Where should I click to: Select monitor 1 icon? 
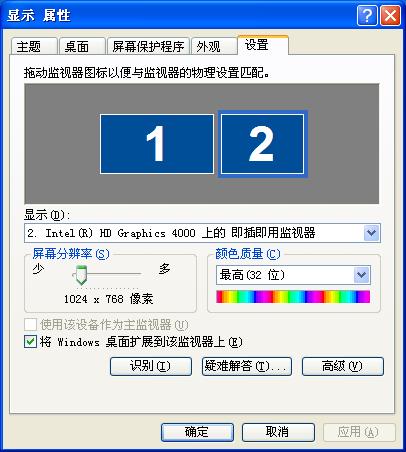pyautogui.click(x=157, y=144)
